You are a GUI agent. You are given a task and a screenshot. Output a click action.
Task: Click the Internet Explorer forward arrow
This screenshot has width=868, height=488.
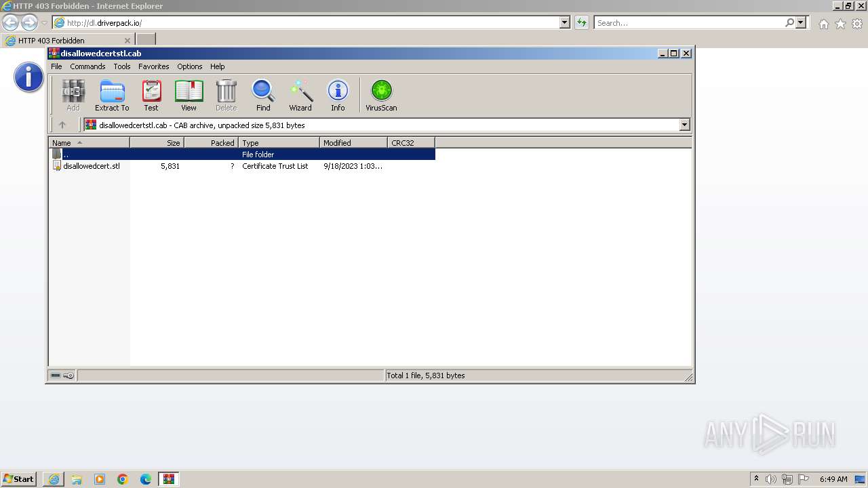(x=29, y=22)
